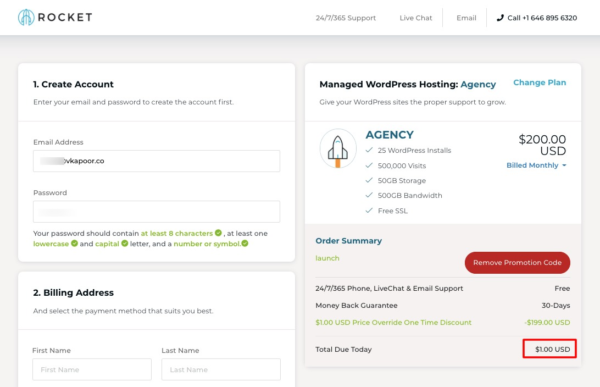Click the ROCKET brand name
The height and width of the screenshot is (387, 600).
(65, 17)
